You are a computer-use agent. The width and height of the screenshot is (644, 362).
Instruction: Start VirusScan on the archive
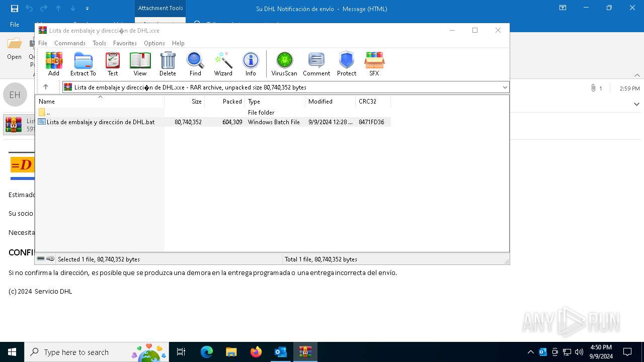[284, 64]
